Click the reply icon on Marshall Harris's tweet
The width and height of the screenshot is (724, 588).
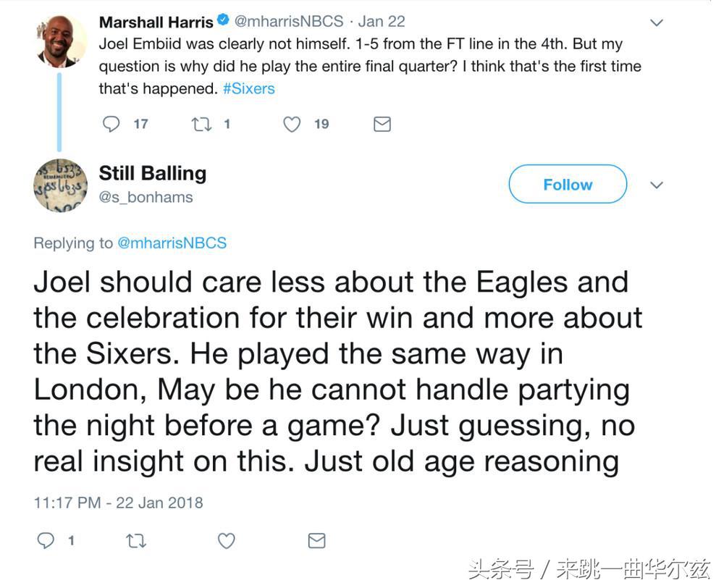[111, 124]
